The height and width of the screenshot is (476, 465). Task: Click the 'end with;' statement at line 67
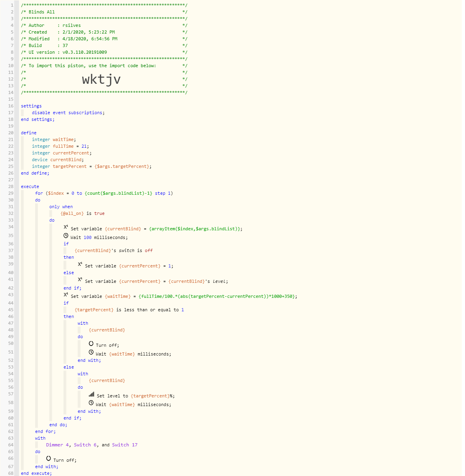point(47,467)
